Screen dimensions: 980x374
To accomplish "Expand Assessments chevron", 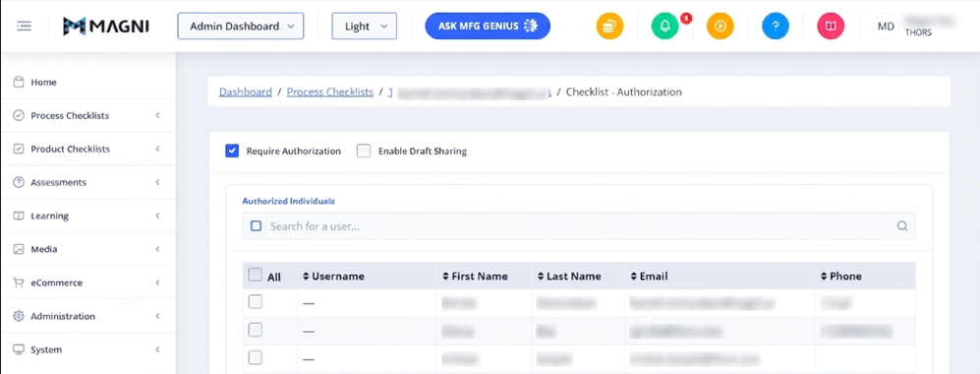I will (x=157, y=182).
